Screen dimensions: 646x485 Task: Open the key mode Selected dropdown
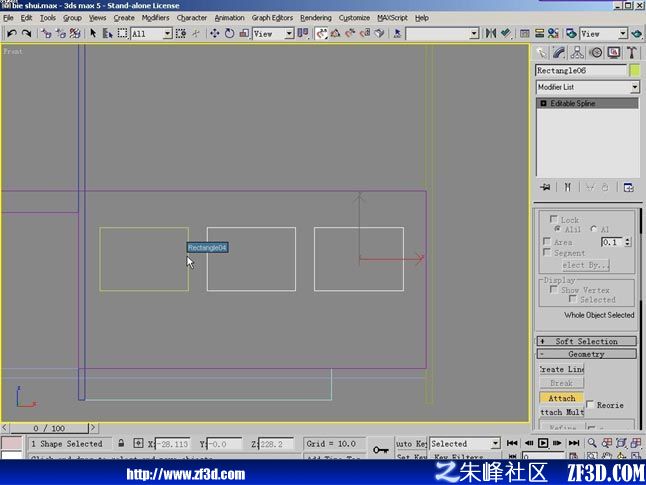pyautogui.click(x=465, y=444)
